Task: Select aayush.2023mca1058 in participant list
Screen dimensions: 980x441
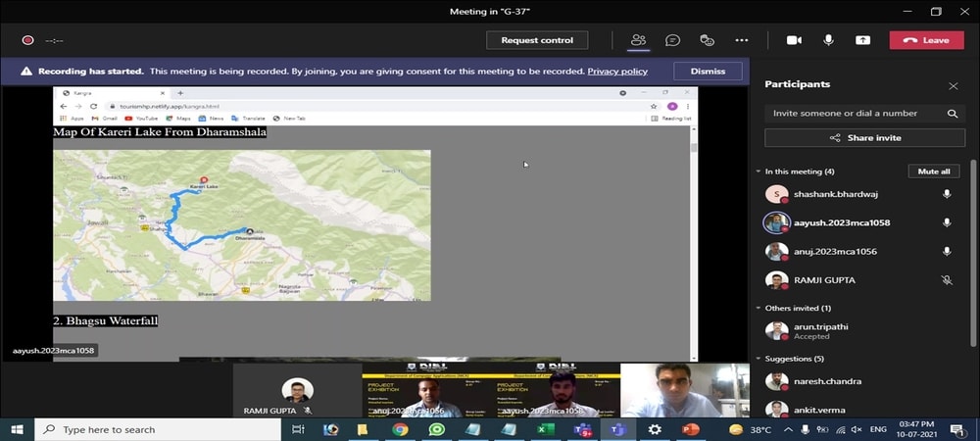Action: click(x=841, y=222)
